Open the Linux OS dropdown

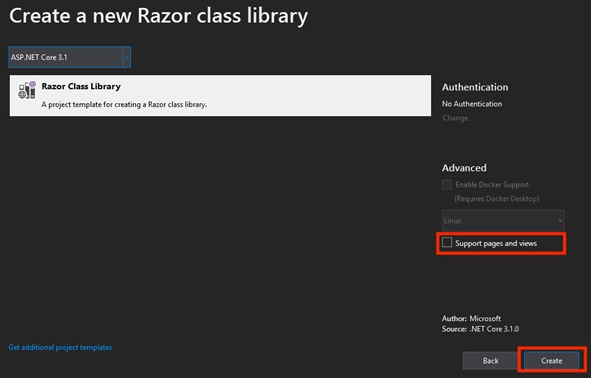pyautogui.click(x=503, y=220)
